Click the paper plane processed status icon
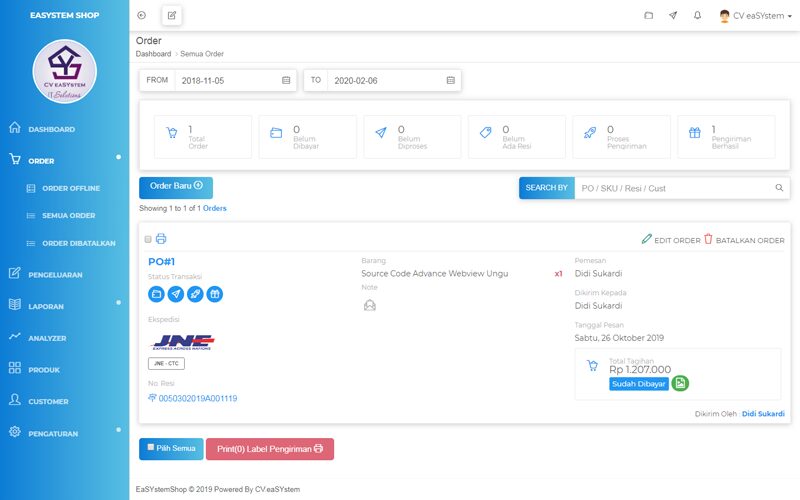Viewport: 800px width, 500px height. tap(176, 294)
